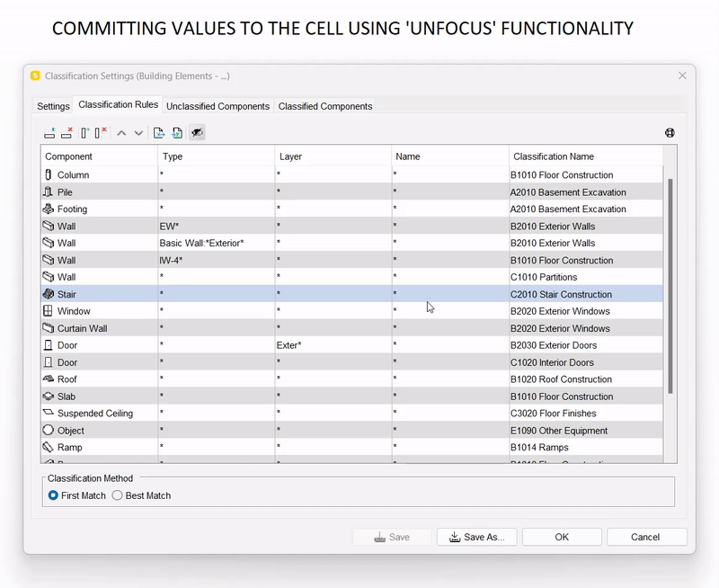719x588 pixels.
Task: Select First Match classification method
Action: [53, 495]
